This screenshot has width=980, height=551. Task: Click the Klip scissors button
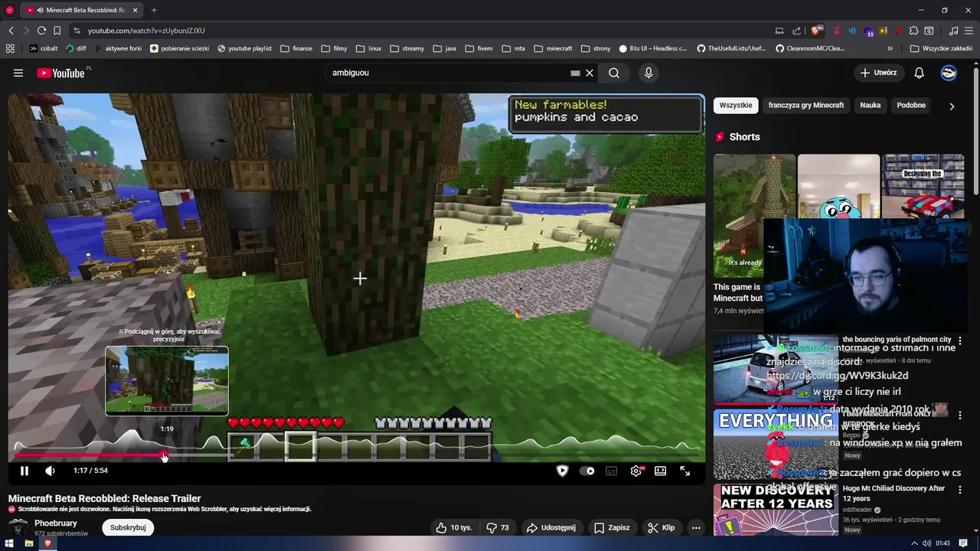click(661, 527)
